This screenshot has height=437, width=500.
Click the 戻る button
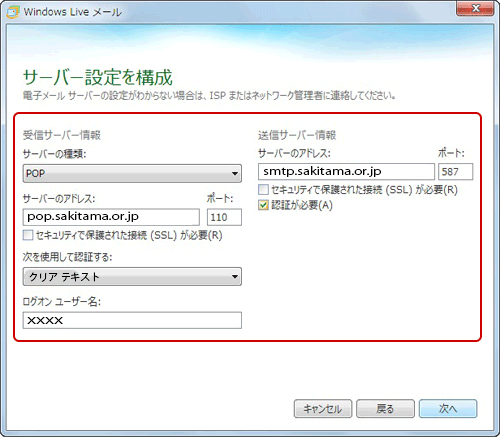pos(385,408)
